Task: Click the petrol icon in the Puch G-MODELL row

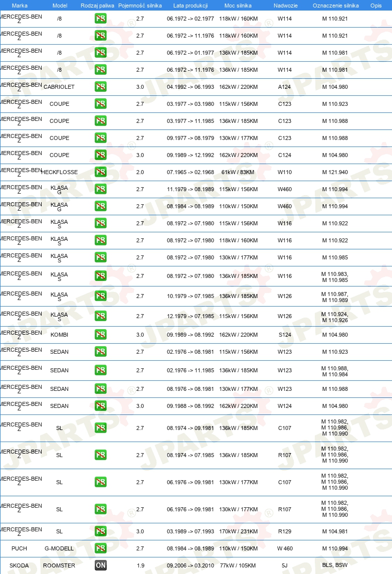Action: point(101,548)
